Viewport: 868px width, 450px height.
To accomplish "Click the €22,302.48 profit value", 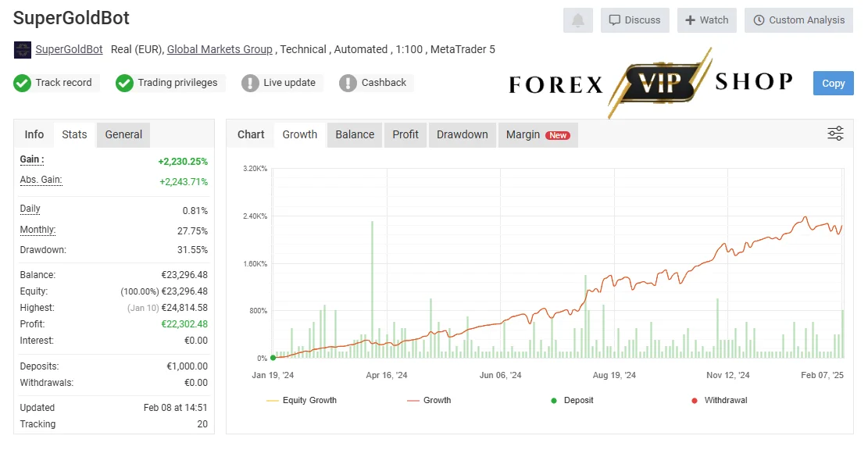I will [184, 323].
